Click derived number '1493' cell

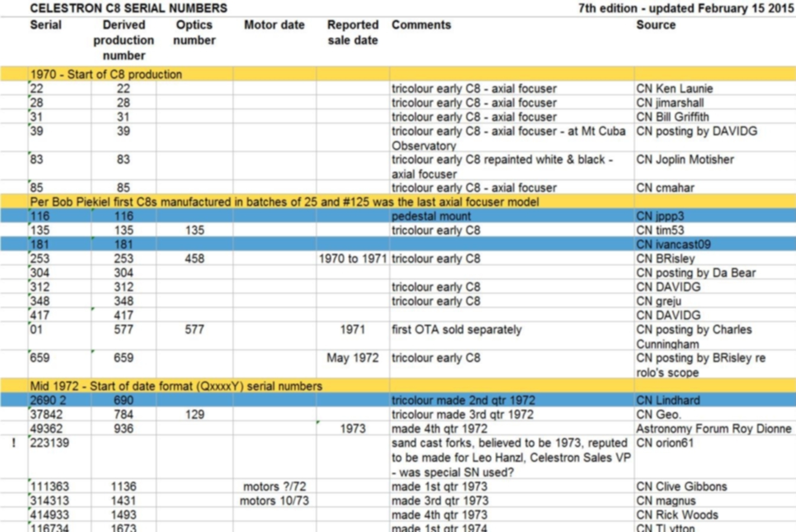(x=124, y=515)
